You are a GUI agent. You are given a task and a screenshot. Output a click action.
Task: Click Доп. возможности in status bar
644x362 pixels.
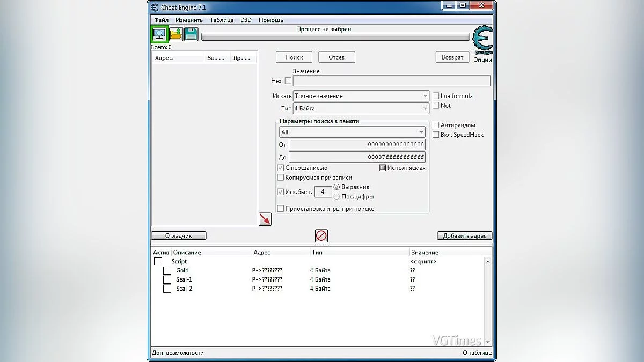pos(178,353)
